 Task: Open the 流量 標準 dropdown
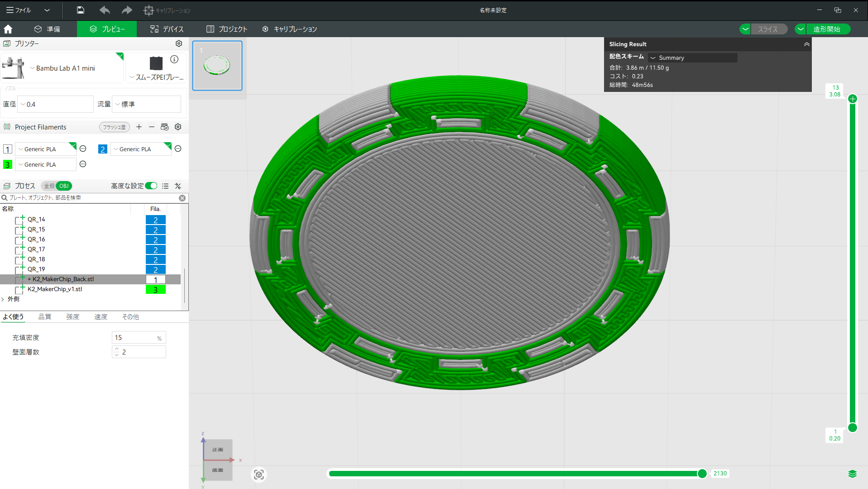click(147, 104)
